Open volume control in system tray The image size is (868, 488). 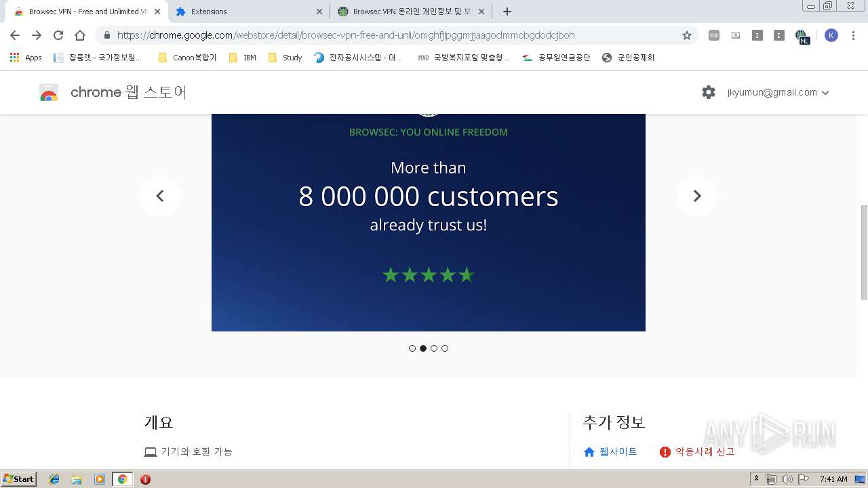(787, 479)
